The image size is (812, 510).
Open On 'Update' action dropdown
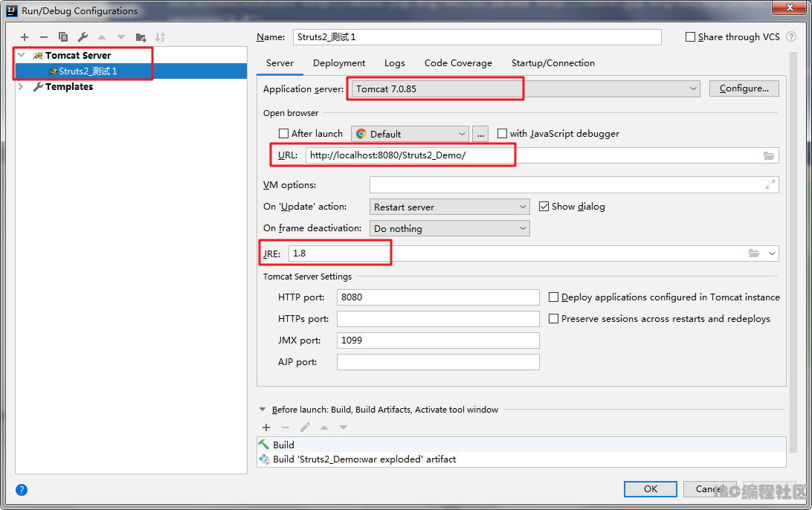coord(449,207)
